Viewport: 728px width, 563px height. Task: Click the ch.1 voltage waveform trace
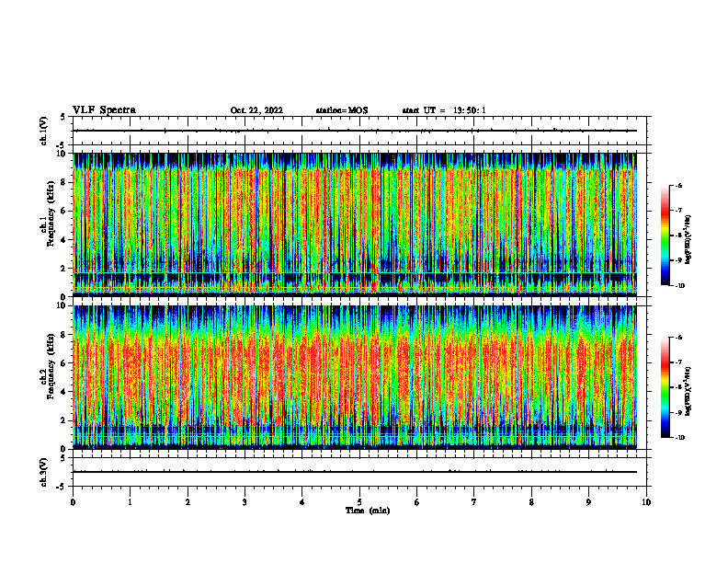point(355,131)
